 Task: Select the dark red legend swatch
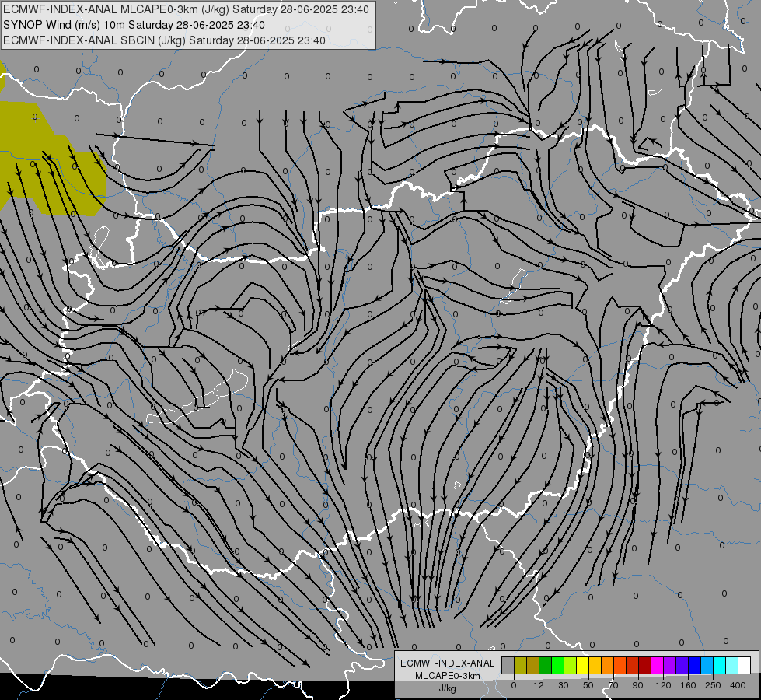pos(645,665)
